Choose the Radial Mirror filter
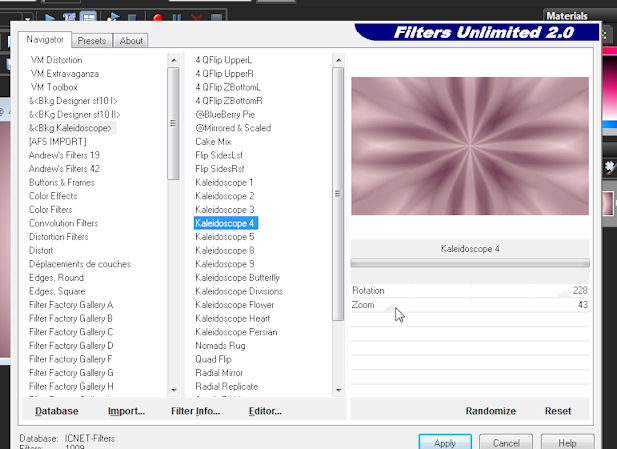 pyautogui.click(x=219, y=372)
